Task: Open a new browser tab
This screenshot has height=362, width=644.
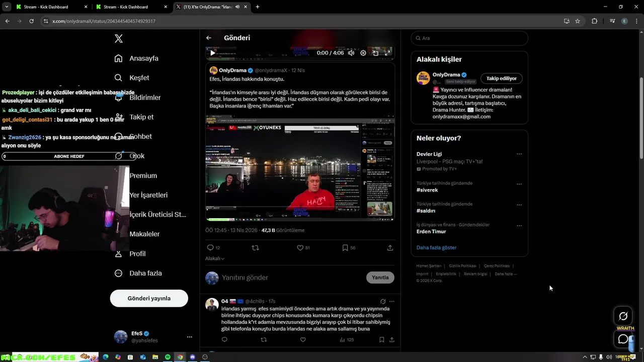Action: 258,7
